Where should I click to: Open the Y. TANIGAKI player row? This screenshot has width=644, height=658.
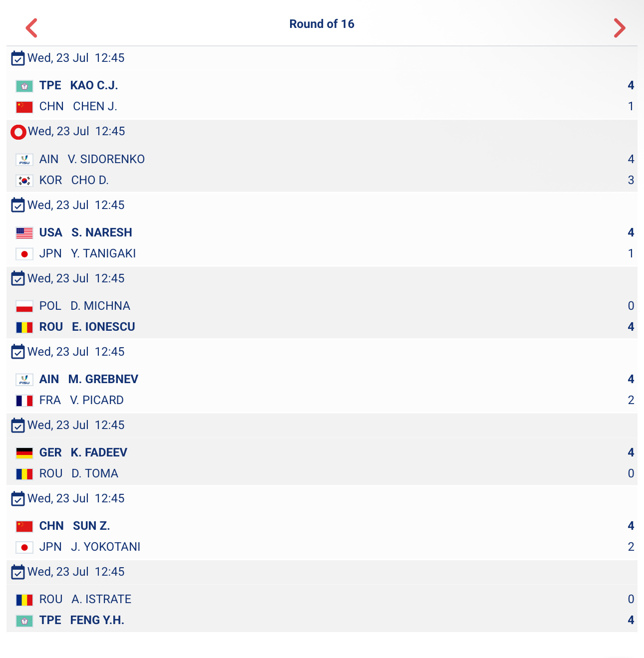pyautogui.click(x=322, y=253)
